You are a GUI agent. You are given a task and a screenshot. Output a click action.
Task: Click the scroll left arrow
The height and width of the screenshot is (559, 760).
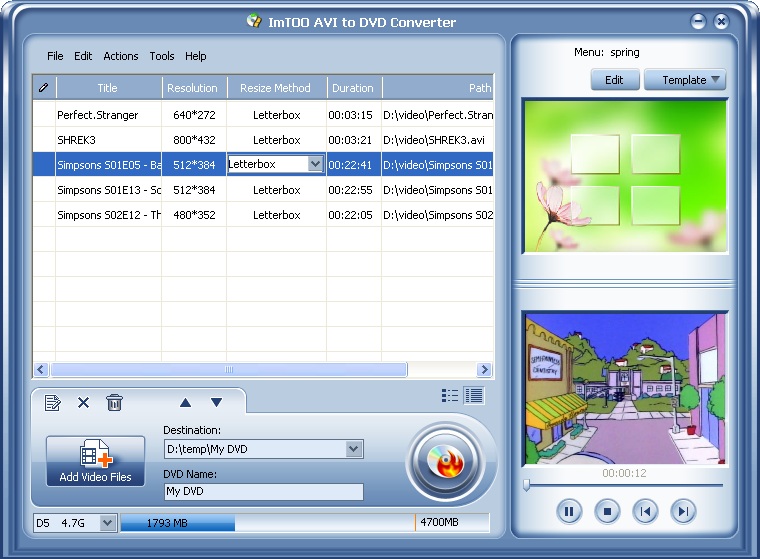(41, 369)
